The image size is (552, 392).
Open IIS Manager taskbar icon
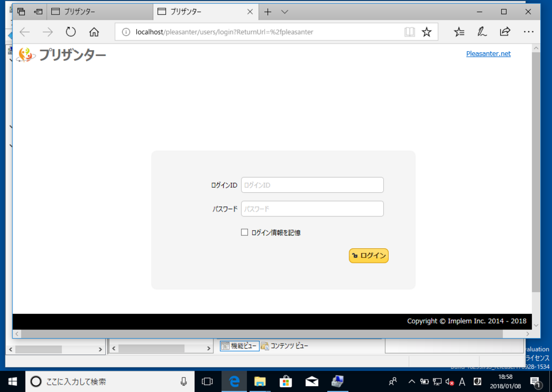coord(338,381)
